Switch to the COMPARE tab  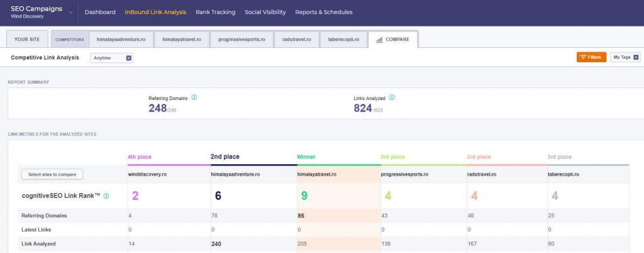coord(393,40)
